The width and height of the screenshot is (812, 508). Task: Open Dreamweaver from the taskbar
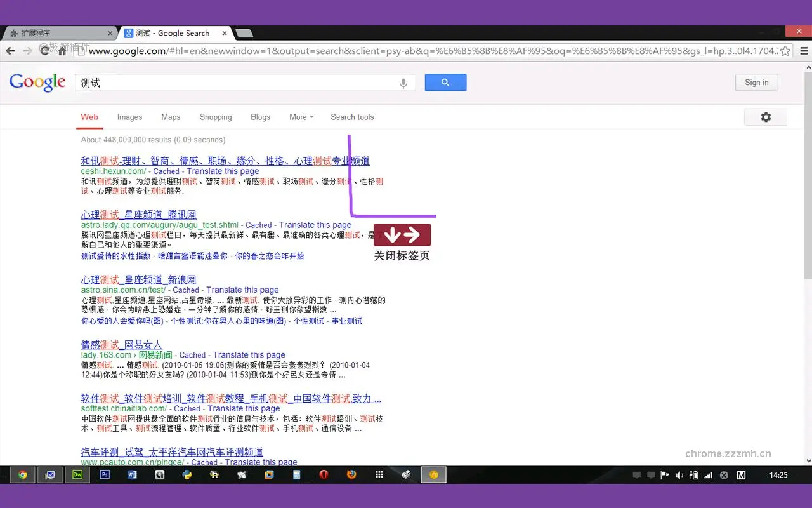[77, 474]
